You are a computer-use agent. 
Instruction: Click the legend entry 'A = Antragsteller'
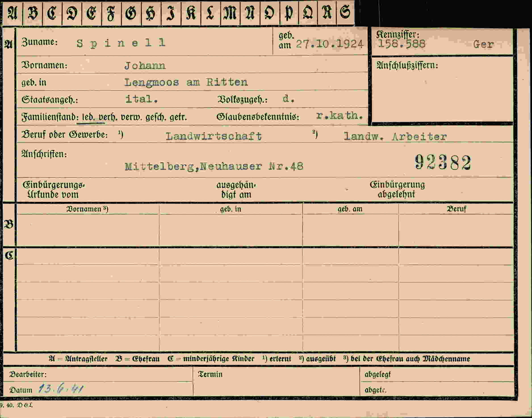coord(78,359)
